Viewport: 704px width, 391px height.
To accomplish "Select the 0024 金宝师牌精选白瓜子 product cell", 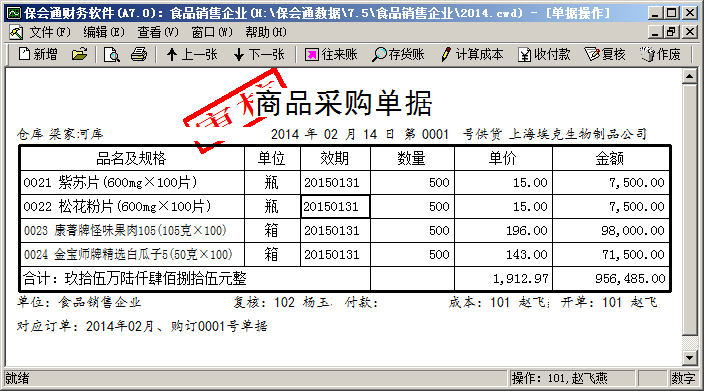I will 132,255.
